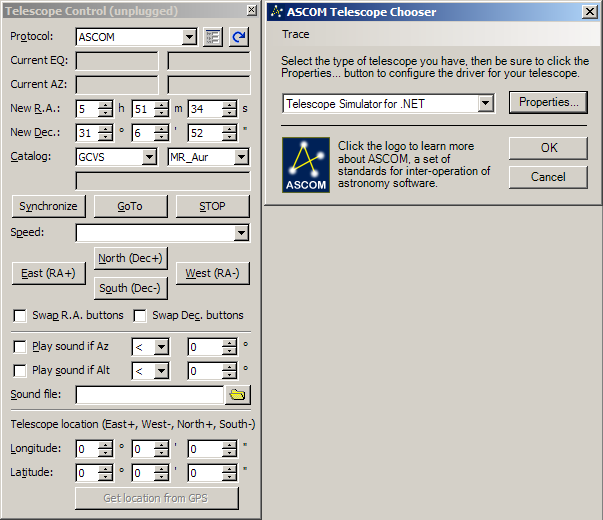The image size is (603, 520).
Task: Increase Az threshold value with up arrow
Action: tap(229, 343)
